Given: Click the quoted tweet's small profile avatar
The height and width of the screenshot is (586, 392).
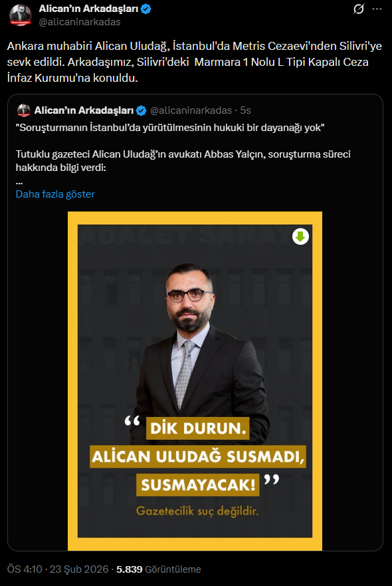Looking at the screenshot, I should (x=23, y=110).
